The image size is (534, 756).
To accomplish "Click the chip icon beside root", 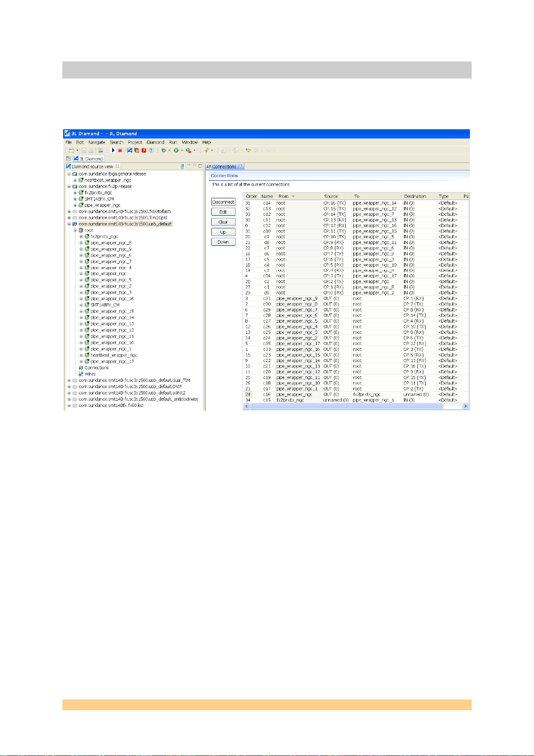I will point(81,230).
